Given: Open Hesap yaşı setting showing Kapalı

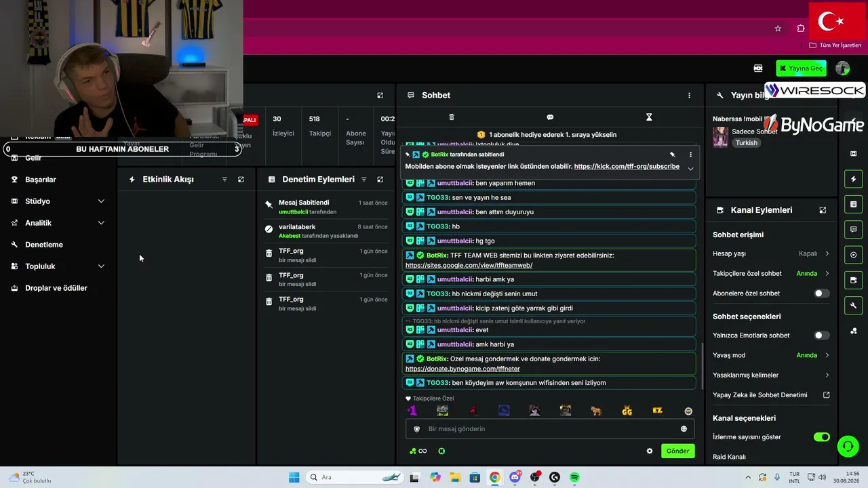Looking at the screenshot, I should (771, 253).
